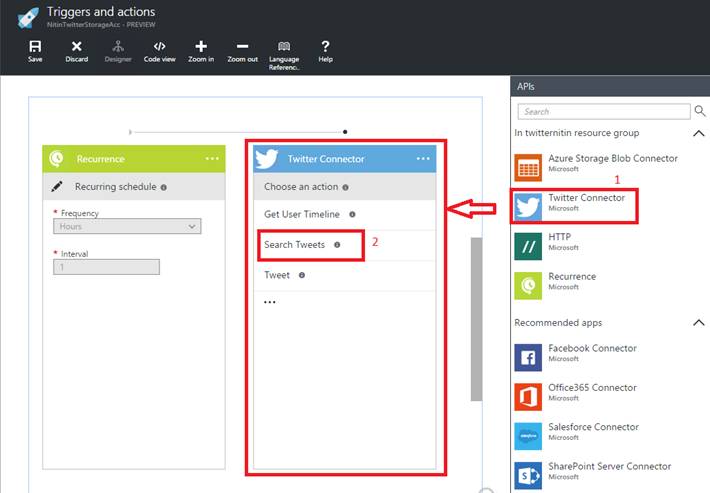Click info icon beside the Tweet action
Screen dimensions: 710x493
click(302, 275)
